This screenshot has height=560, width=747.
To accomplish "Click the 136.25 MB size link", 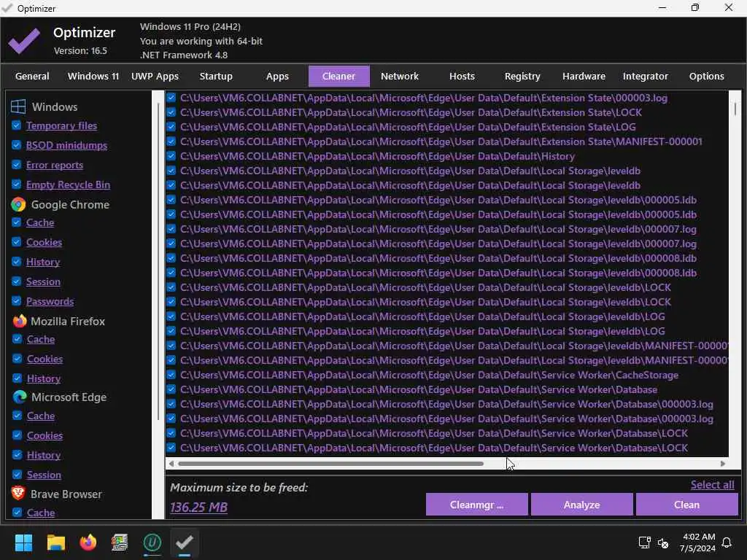I will coord(198,507).
